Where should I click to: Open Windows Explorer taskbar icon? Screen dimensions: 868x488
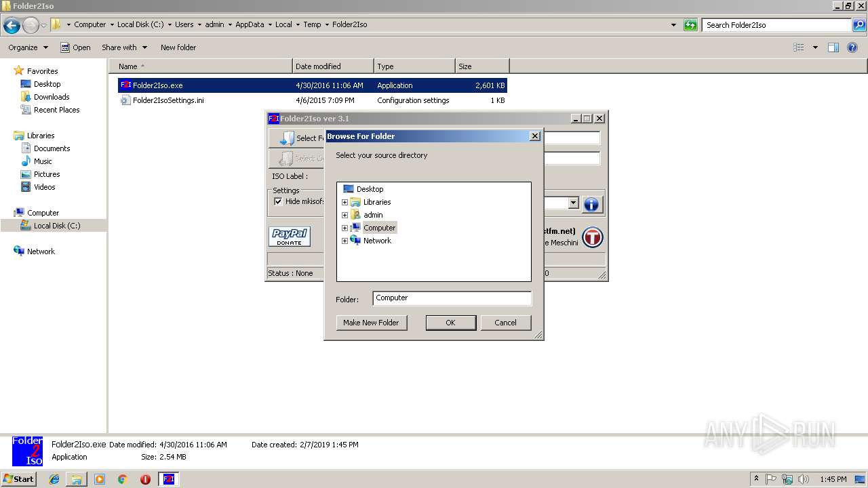pyautogui.click(x=77, y=479)
